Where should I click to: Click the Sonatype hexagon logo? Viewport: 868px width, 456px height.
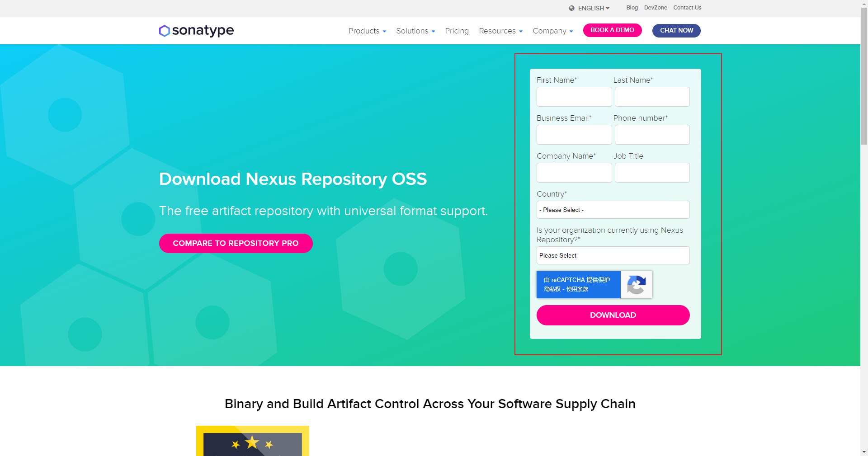pyautogui.click(x=164, y=31)
